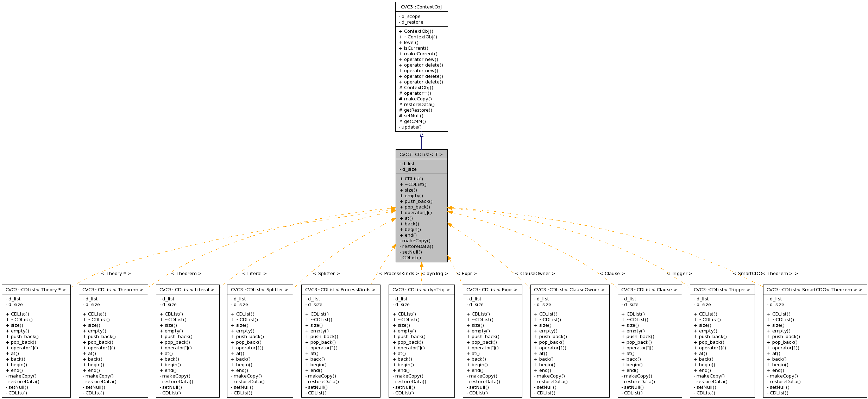
Task: Select the d_scope attribute in ContextObj
Action: pos(409,16)
